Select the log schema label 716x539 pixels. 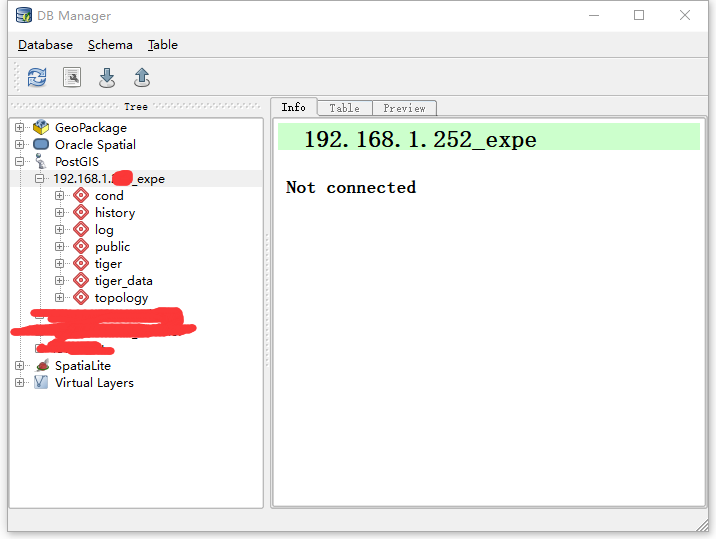pyautogui.click(x=104, y=230)
